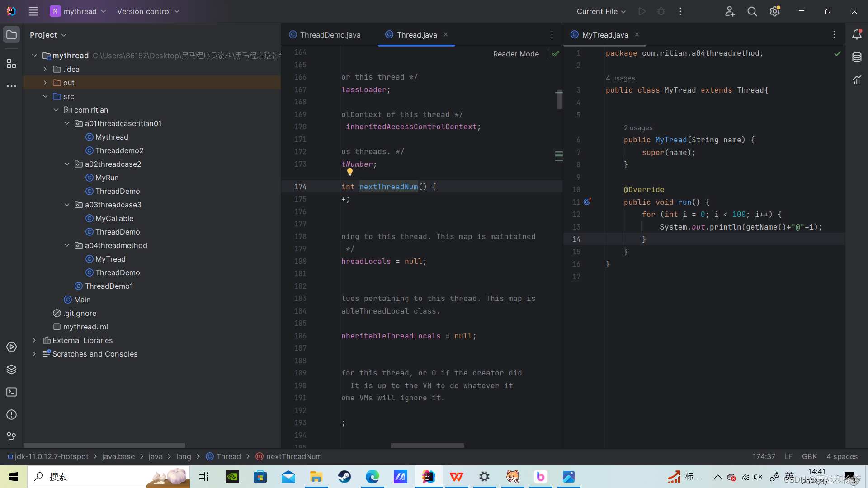Image resolution: width=868 pixels, height=488 pixels.
Task: Open the IDE settings gear icon
Action: coord(774,11)
